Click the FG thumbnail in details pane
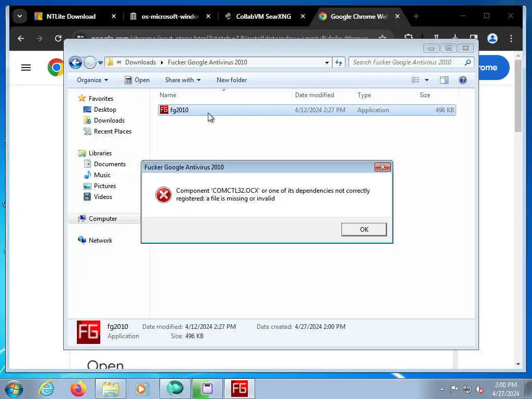The image size is (532, 399). 88,332
